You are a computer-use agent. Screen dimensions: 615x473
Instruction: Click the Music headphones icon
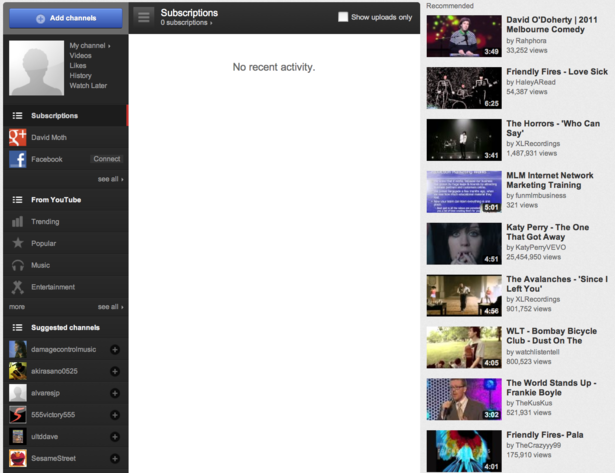(18, 266)
